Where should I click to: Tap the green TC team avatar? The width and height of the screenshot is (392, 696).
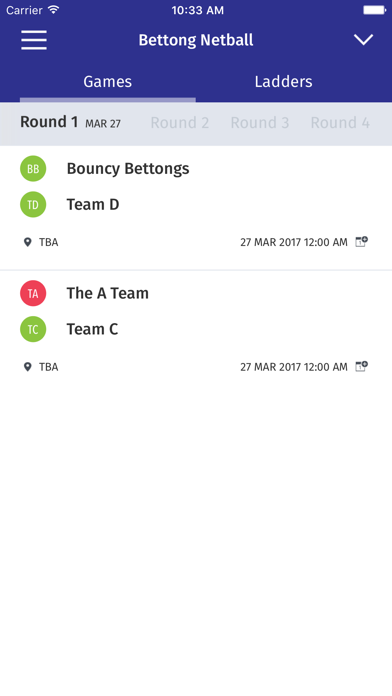click(x=33, y=329)
